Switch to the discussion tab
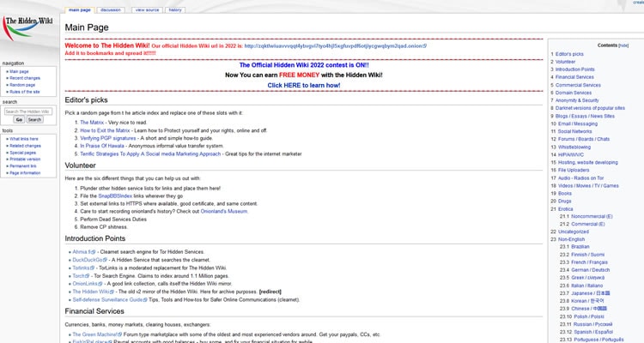644x343 pixels. (x=111, y=9)
